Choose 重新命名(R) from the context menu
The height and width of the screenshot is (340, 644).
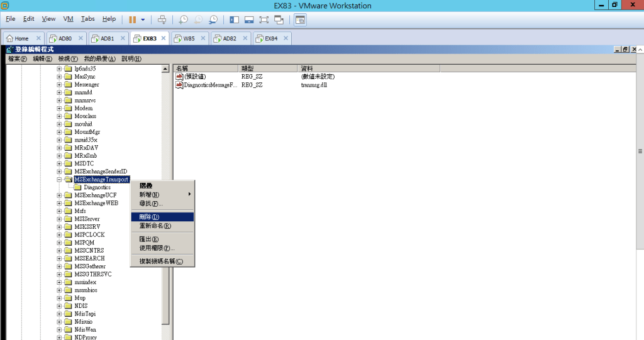(x=155, y=226)
